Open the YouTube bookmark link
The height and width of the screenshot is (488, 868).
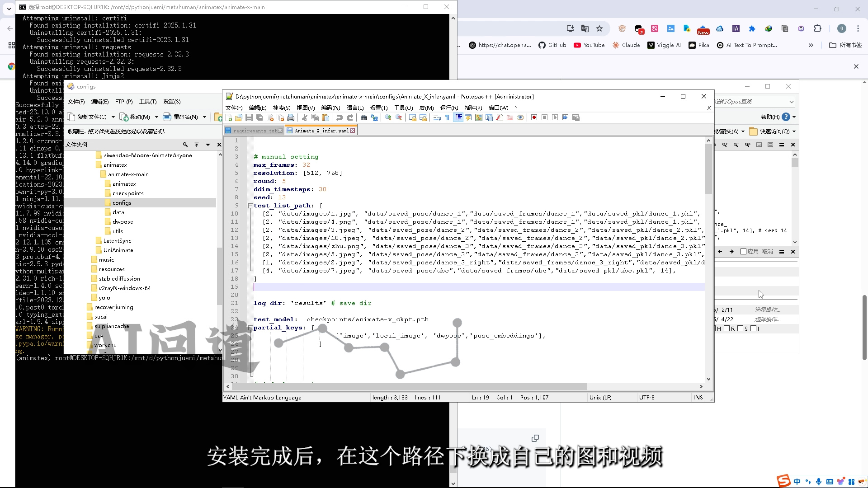click(589, 45)
